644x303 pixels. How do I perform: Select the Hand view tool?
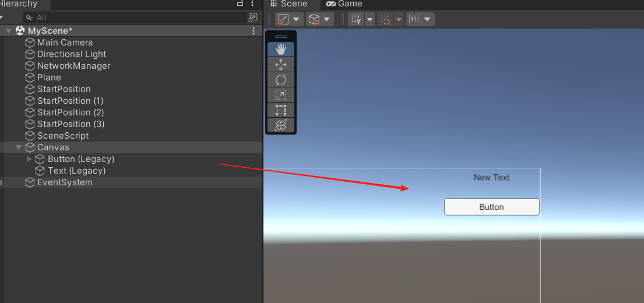point(281,50)
